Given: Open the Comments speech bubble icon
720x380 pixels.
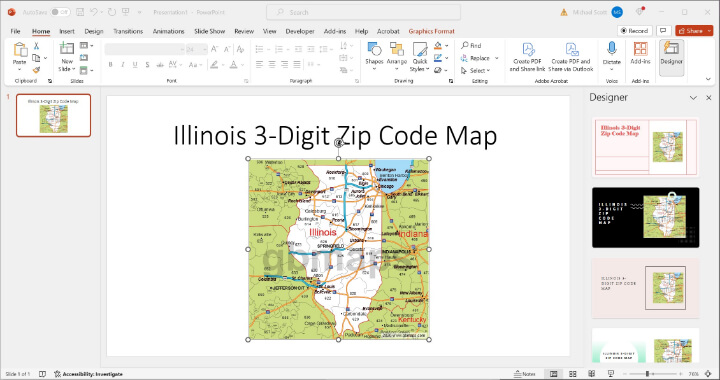Looking at the screenshot, I should pyautogui.click(x=663, y=31).
